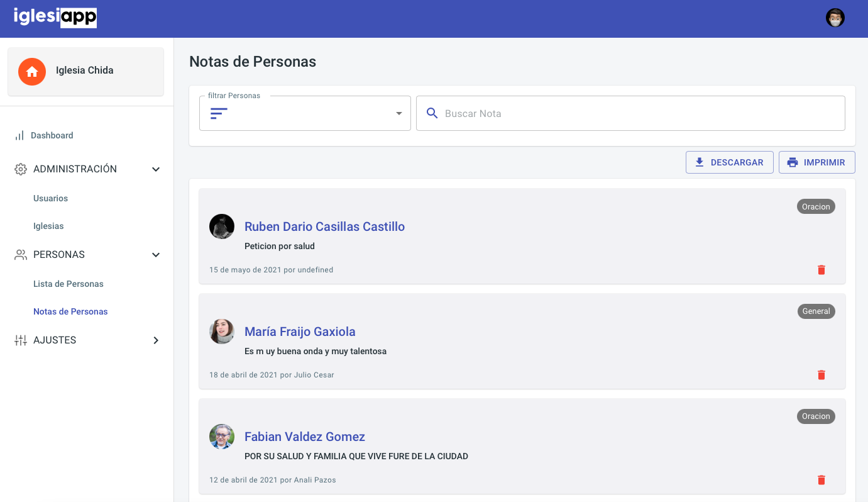Collapse the Personas section chevron
Screen dimensions: 868x502
coord(156,255)
